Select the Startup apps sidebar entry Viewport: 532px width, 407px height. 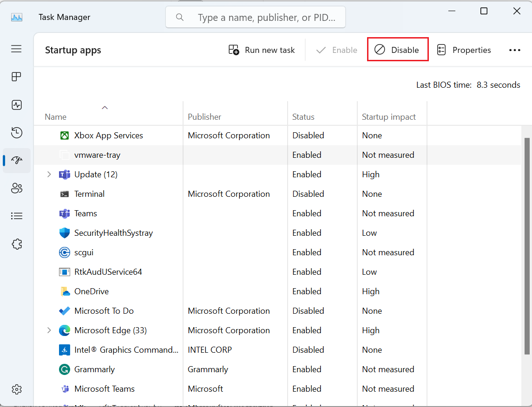coord(16,160)
